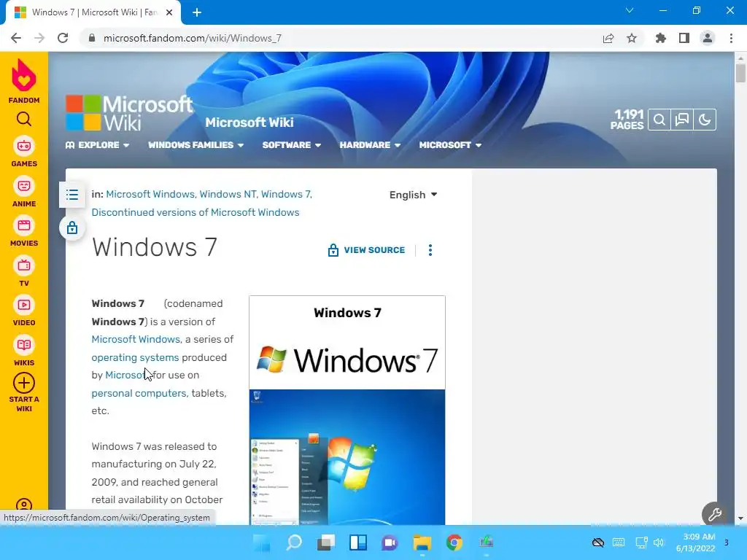The height and width of the screenshot is (560, 747).
Task: Follow the operating systems article link
Action: pyautogui.click(x=135, y=357)
